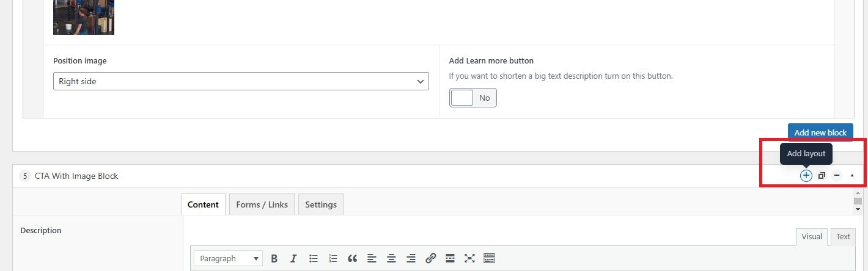The width and height of the screenshot is (868, 271).
Task: Switch the editor to Text mode
Action: point(843,237)
